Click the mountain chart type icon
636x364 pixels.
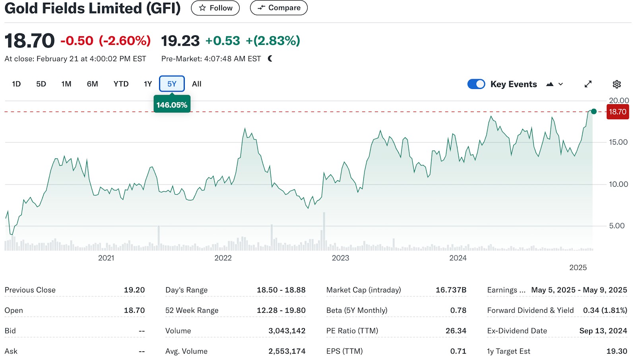coord(550,84)
